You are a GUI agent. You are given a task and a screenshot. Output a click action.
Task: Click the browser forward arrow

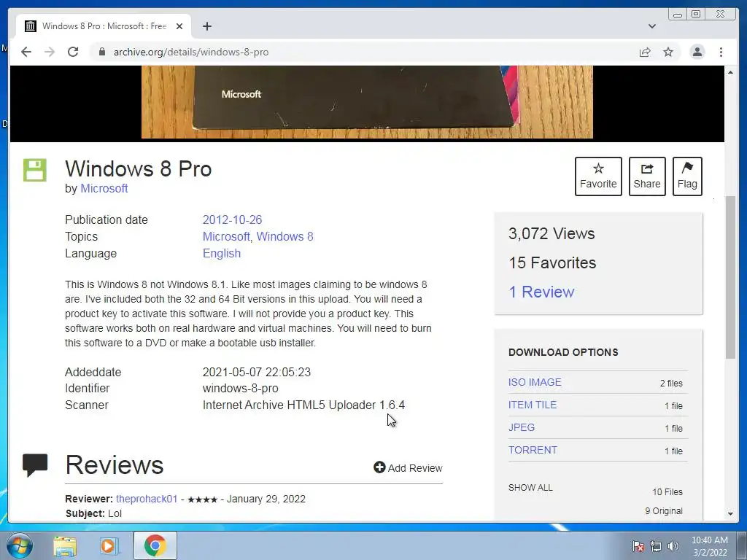(x=50, y=52)
